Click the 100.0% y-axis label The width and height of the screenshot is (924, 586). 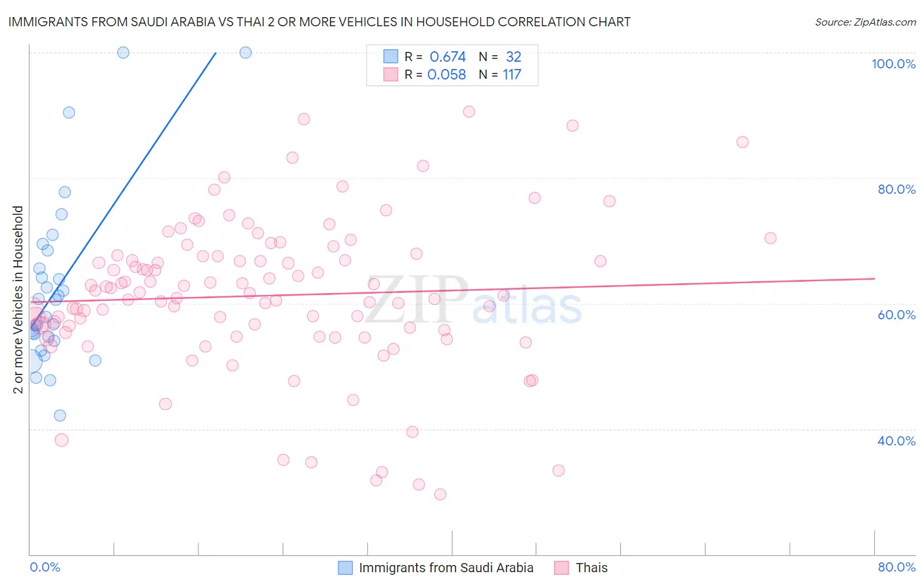893,64
